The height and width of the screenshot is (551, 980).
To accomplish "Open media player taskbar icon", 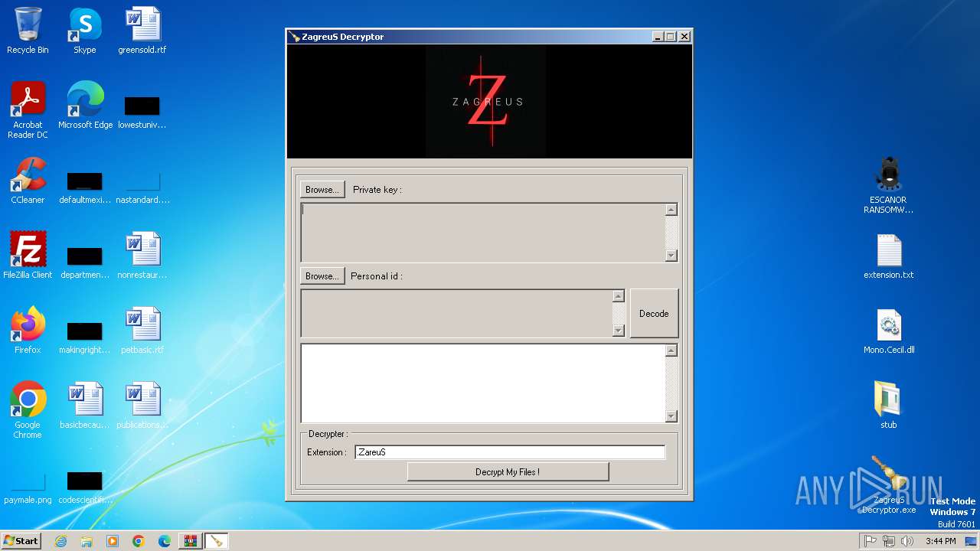I will tap(113, 541).
